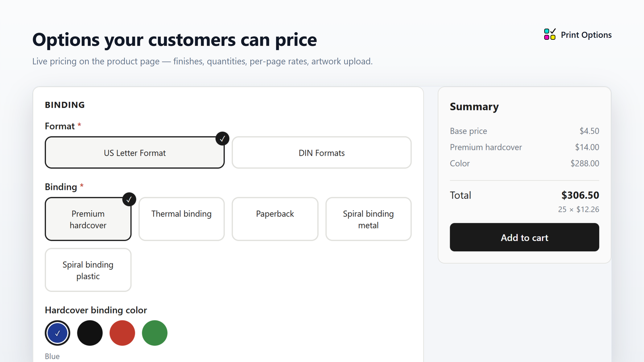Click the Color price line in Summary

(524, 163)
